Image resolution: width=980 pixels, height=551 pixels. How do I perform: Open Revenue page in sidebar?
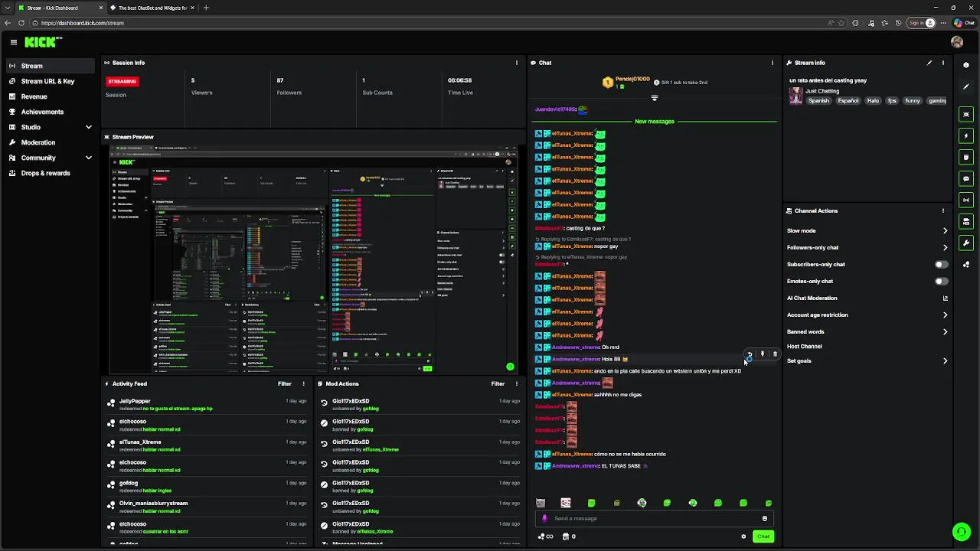(x=51, y=96)
